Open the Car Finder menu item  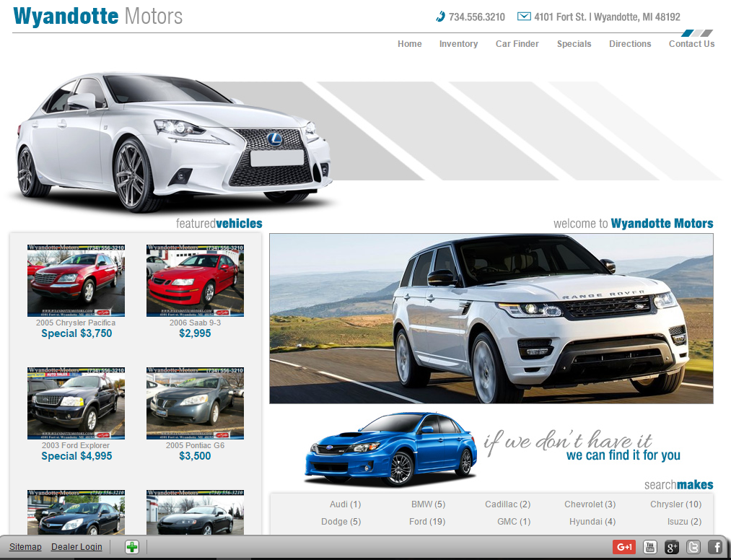click(x=517, y=44)
